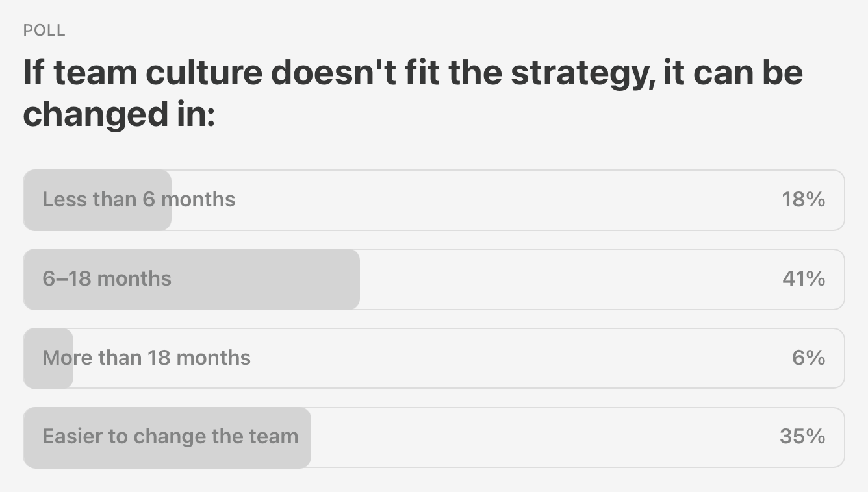Click the 6% result percentage
This screenshot has height=492, width=868.
(809, 358)
